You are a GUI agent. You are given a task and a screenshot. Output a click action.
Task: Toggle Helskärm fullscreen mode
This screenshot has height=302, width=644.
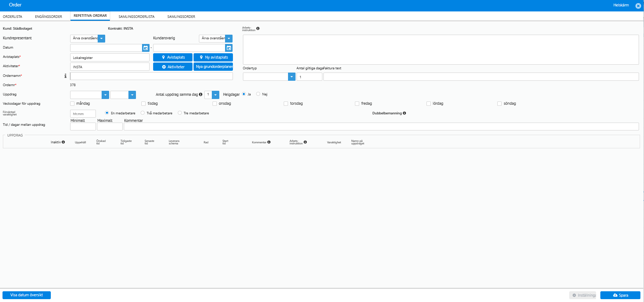[x=621, y=5]
